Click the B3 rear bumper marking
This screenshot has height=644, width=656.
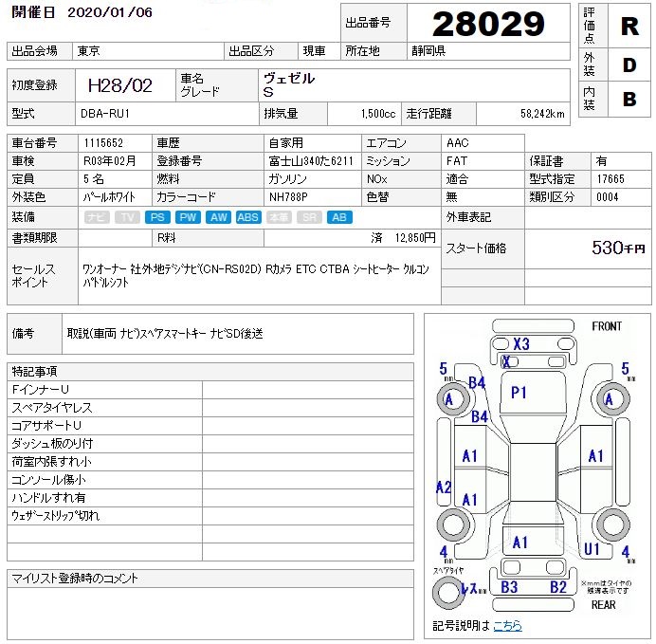[509, 587]
